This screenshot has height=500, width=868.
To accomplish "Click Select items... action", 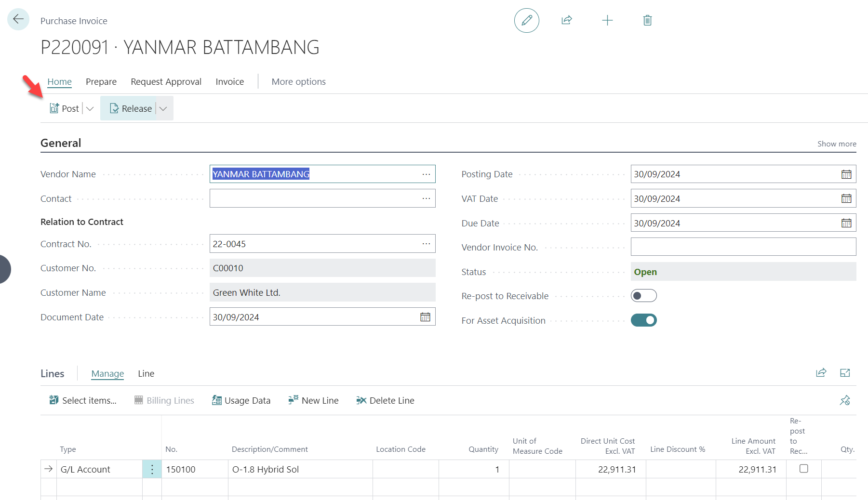I will (x=83, y=400).
